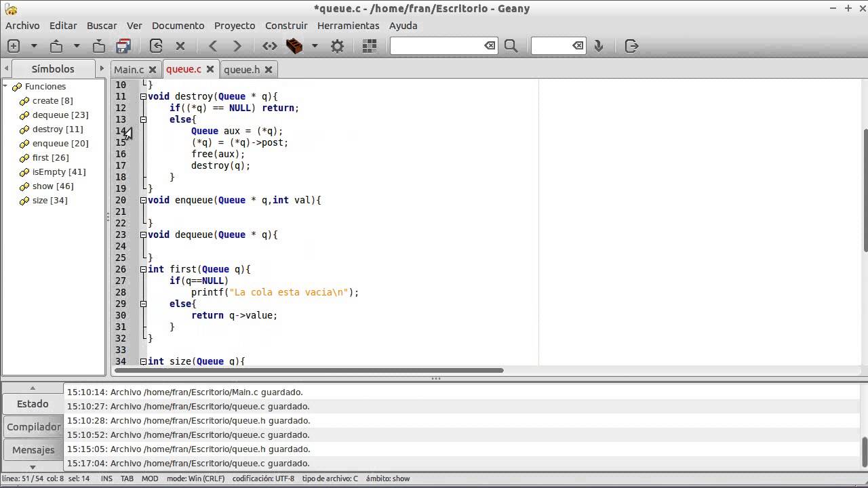Close the Main.c tab
The width and height of the screenshot is (868, 488).
153,69
